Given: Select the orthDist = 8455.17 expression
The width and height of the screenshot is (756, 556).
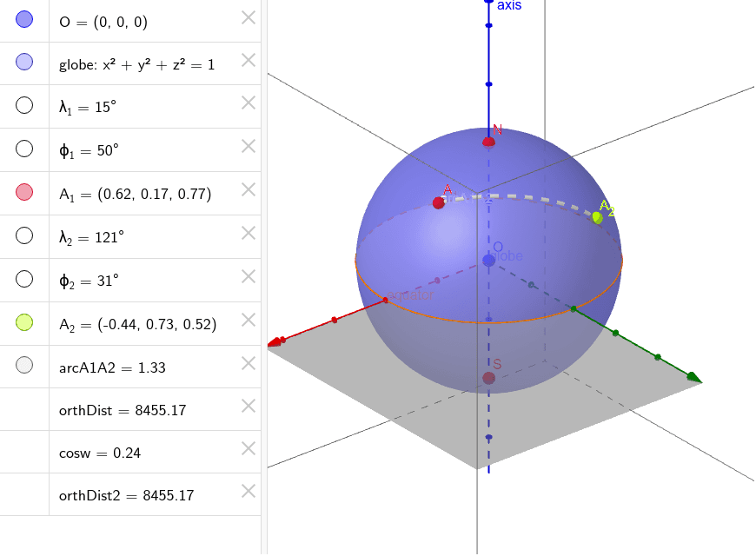Looking at the screenshot, I should 123,410.
